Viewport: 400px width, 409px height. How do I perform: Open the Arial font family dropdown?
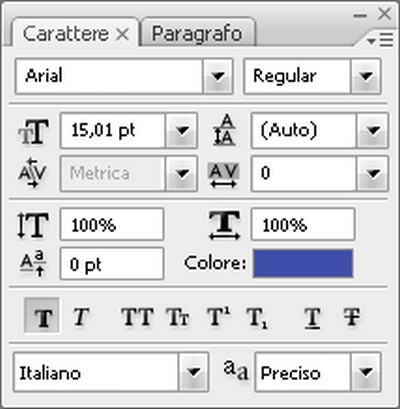pyautogui.click(x=218, y=76)
